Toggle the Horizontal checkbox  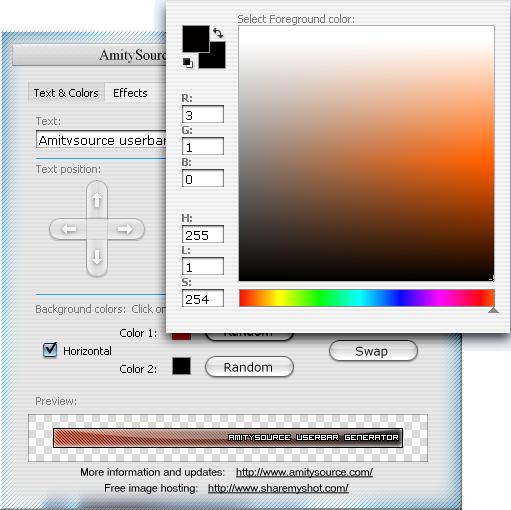50,350
